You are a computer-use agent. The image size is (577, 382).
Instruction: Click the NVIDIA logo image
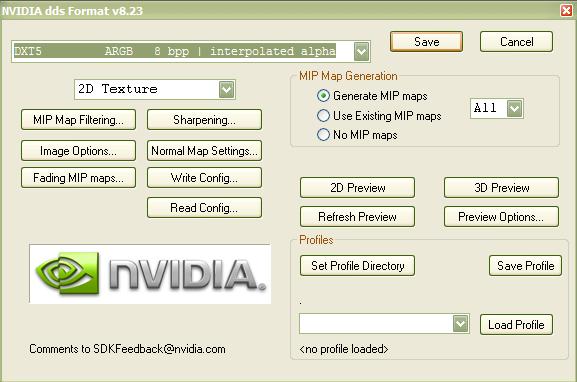click(x=150, y=274)
